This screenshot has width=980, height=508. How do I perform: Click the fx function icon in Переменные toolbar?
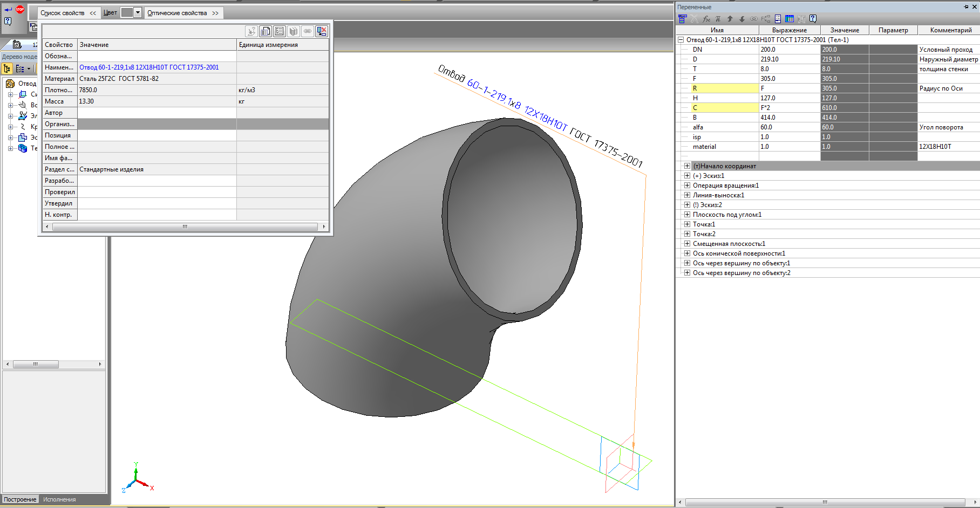pos(706,19)
